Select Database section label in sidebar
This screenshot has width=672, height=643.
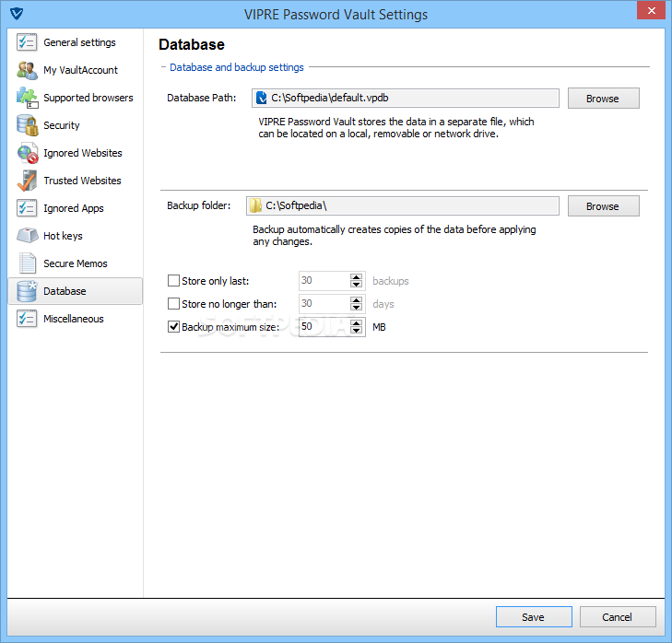point(65,291)
